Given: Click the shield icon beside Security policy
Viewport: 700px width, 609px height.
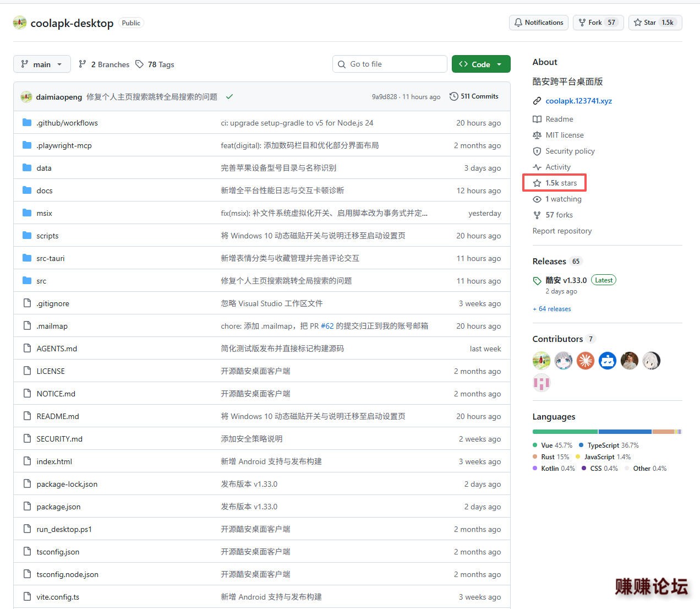Looking at the screenshot, I should coord(537,151).
